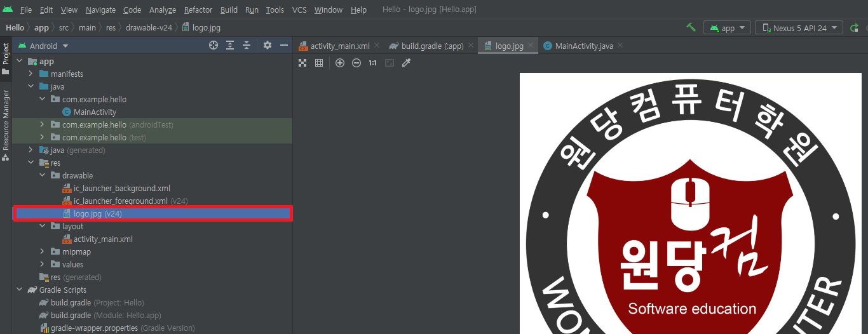Open the View menu
Viewport: 868px width, 334px height.
click(x=69, y=10)
